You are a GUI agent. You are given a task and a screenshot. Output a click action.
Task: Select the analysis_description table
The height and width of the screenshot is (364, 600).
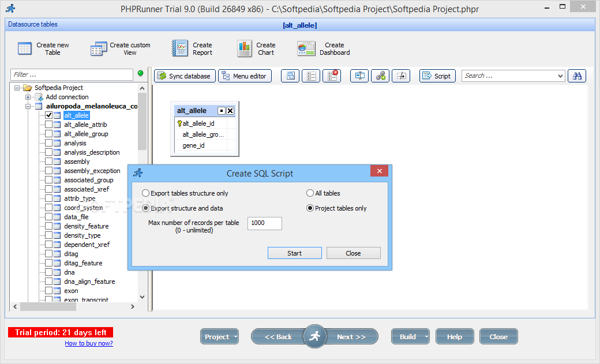click(x=92, y=152)
